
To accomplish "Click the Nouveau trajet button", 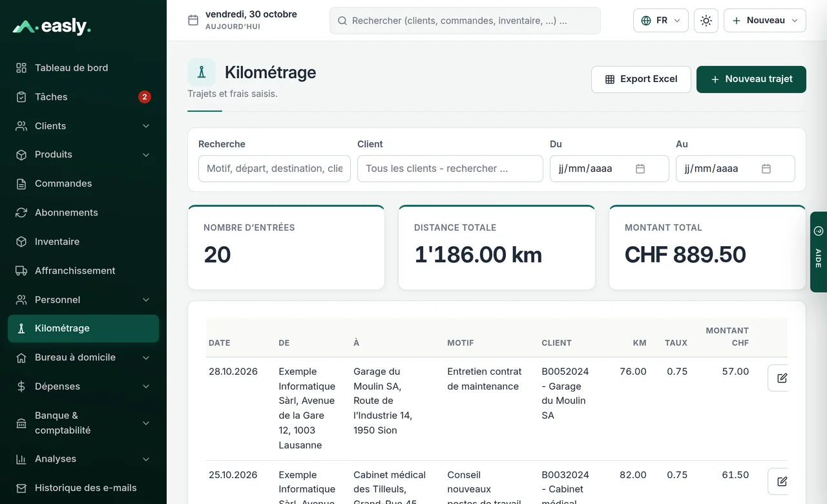I will (x=751, y=79).
